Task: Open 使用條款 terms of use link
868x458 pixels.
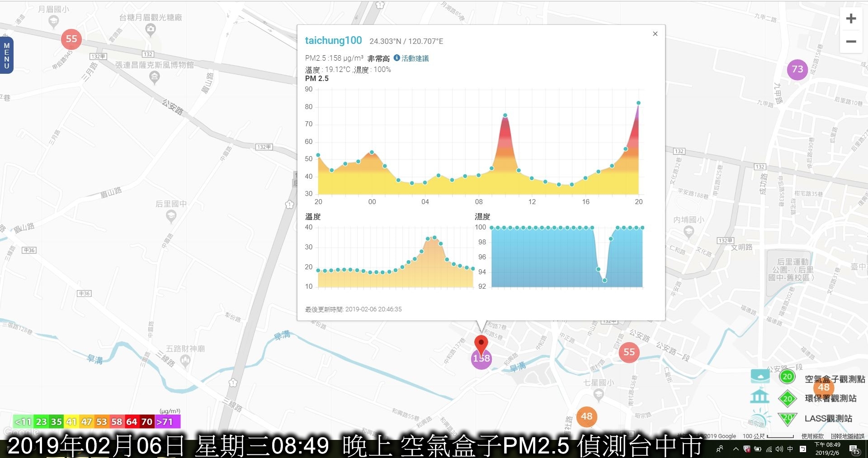Action: (812, 436)
